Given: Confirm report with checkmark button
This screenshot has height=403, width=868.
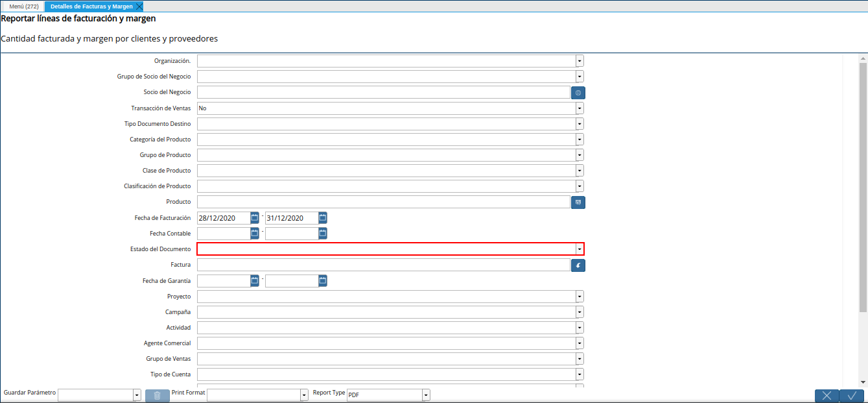Looking at the screenshot, I should pyautogui.click(x=852, y=396).
